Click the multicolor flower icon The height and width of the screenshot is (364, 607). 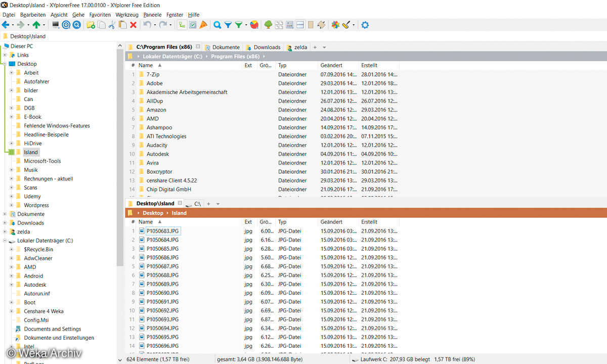(335, 25)
